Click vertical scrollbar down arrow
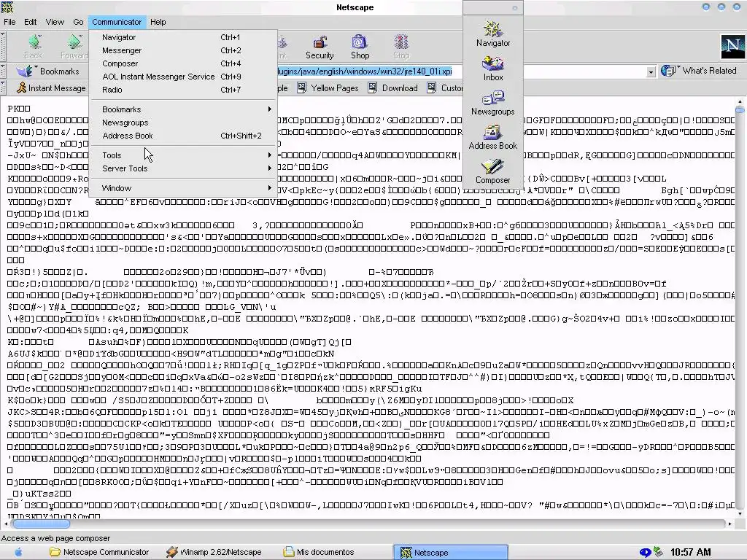 coord(740,514)
